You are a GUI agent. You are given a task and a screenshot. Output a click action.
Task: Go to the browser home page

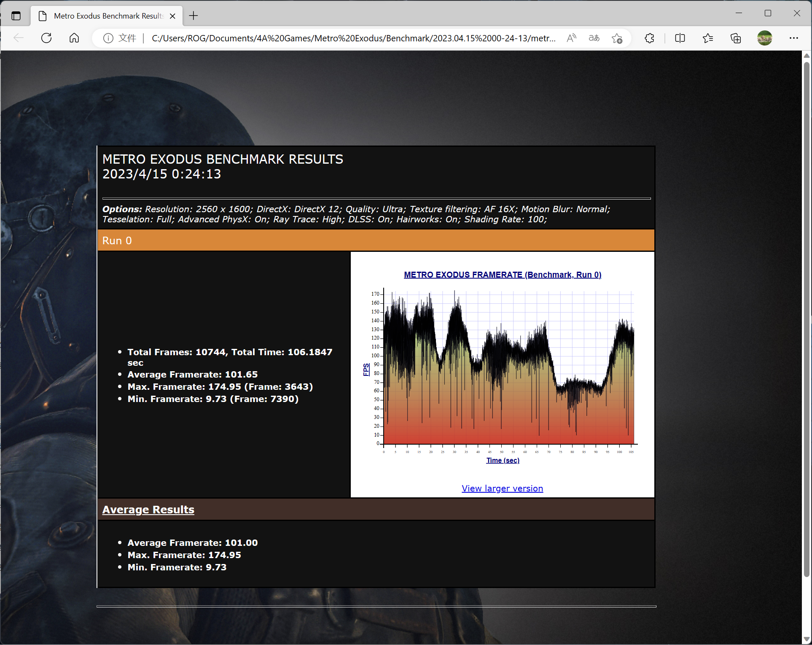[x=74, y=38]
